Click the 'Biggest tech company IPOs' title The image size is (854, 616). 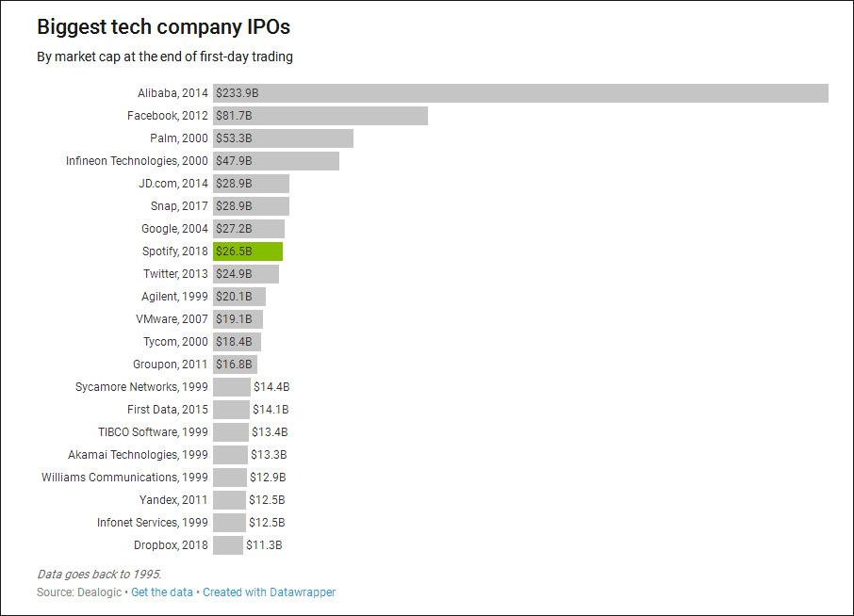click(163, 26)
